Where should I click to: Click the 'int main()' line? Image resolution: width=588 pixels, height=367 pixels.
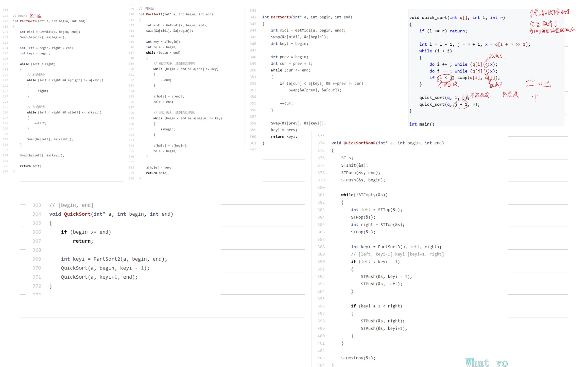(421, 124)
